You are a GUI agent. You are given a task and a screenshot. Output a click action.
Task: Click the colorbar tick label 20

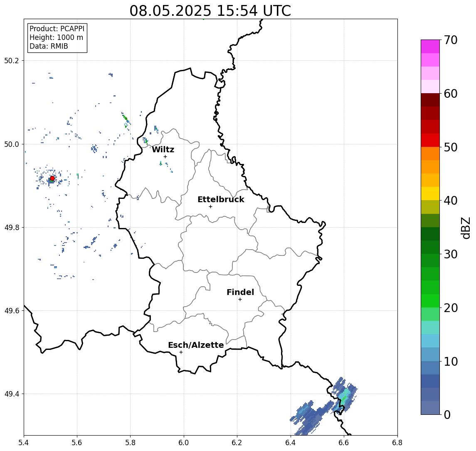click(451, 307)
